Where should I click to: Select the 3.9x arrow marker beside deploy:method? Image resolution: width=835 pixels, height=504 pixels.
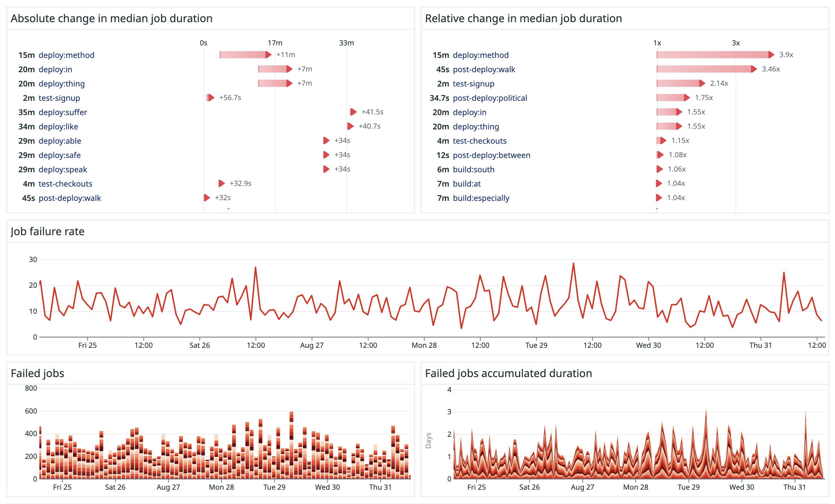pos(770,55)
